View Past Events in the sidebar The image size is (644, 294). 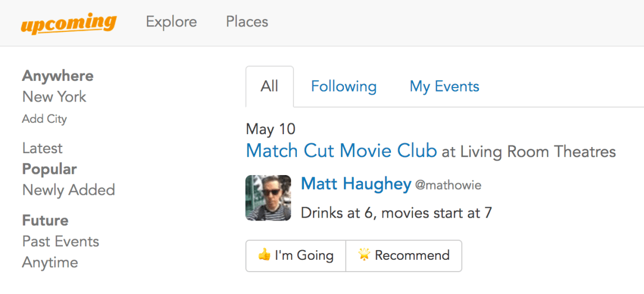pos(61,241)
